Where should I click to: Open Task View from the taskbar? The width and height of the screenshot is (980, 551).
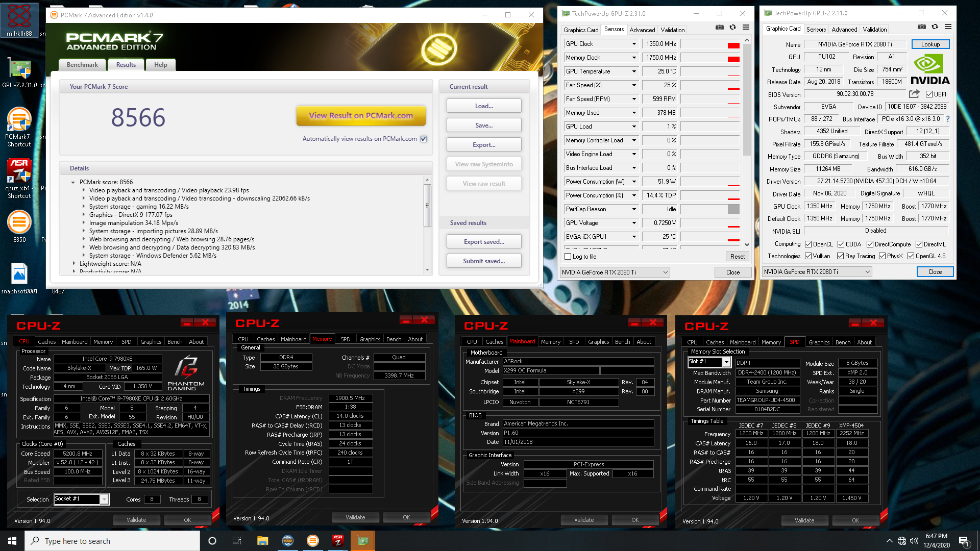click(x=237, y=541)
